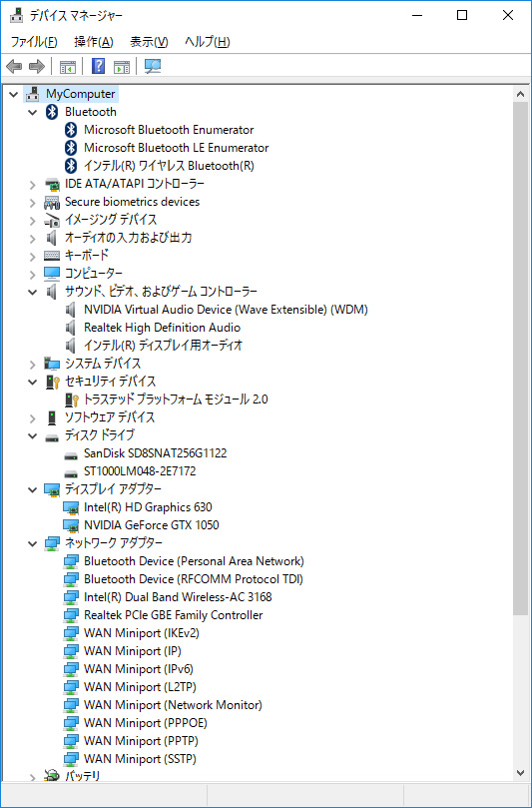Select WAN Miniport (Network Monitor)
The height and width of the screenshot is (808, 532).
(x=173, y=705)
